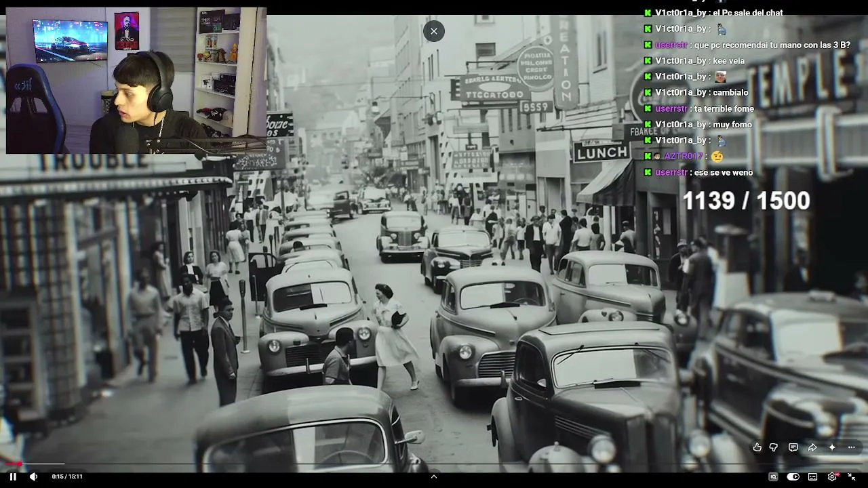Click chat message "el Pc sale del chat"

click(x=749, y=13)
